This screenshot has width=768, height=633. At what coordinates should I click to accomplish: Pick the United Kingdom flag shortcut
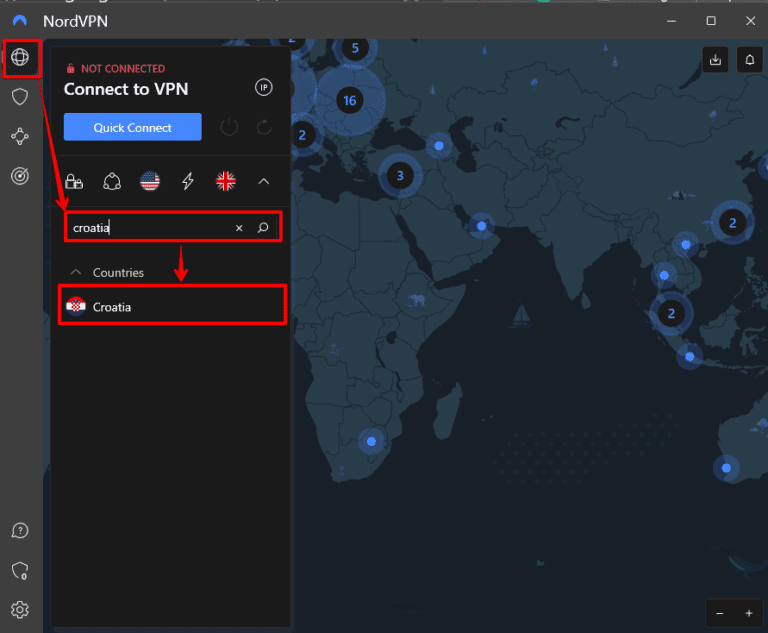(226, 181)
